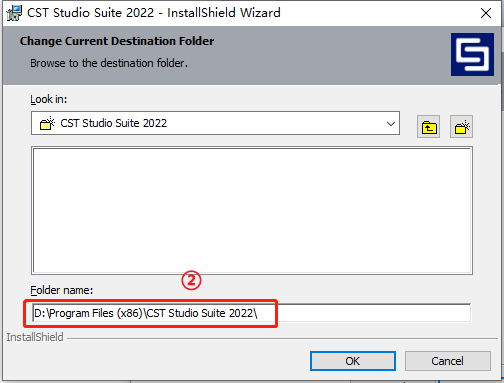The image size is (504, 383).
Task: Click the Look in label
Action: 49,99
